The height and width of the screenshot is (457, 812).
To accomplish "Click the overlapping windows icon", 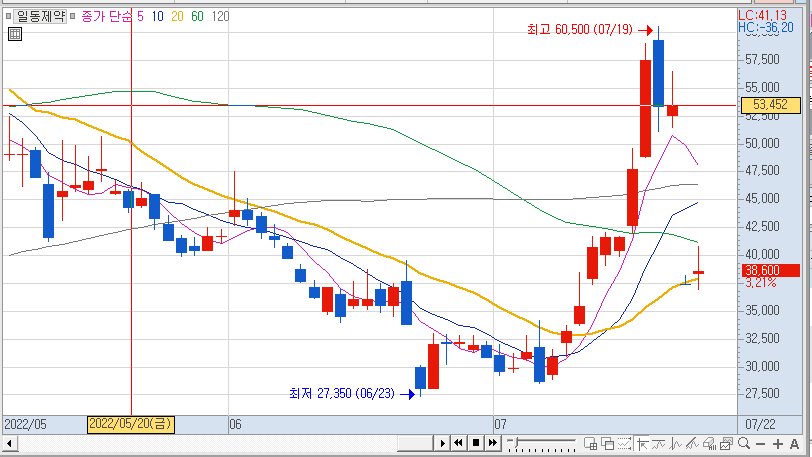I will tap(607, 444).
